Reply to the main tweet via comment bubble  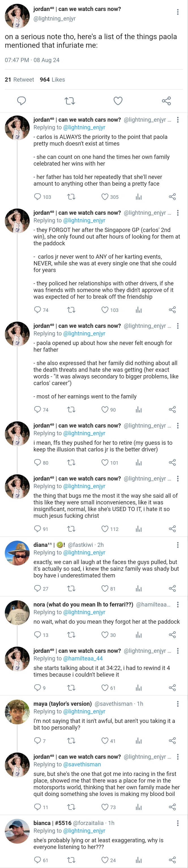pos(22,101)
